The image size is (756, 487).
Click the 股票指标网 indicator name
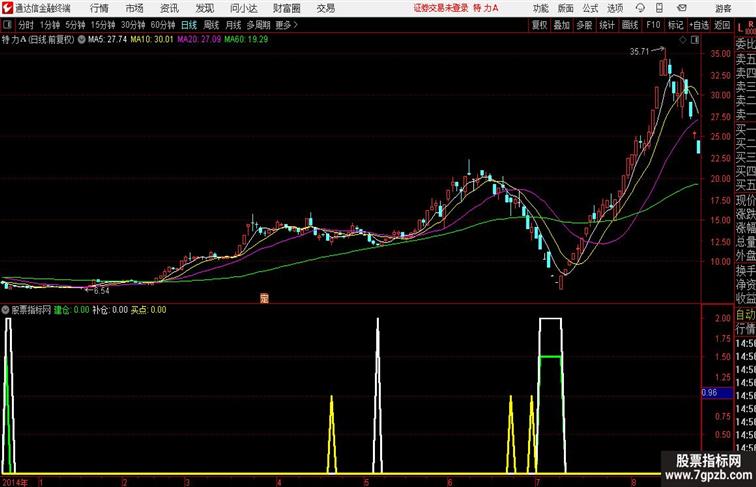31,310
